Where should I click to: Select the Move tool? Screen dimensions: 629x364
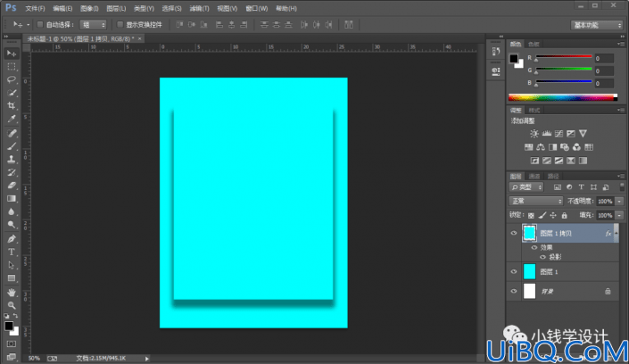coord(12,54)
